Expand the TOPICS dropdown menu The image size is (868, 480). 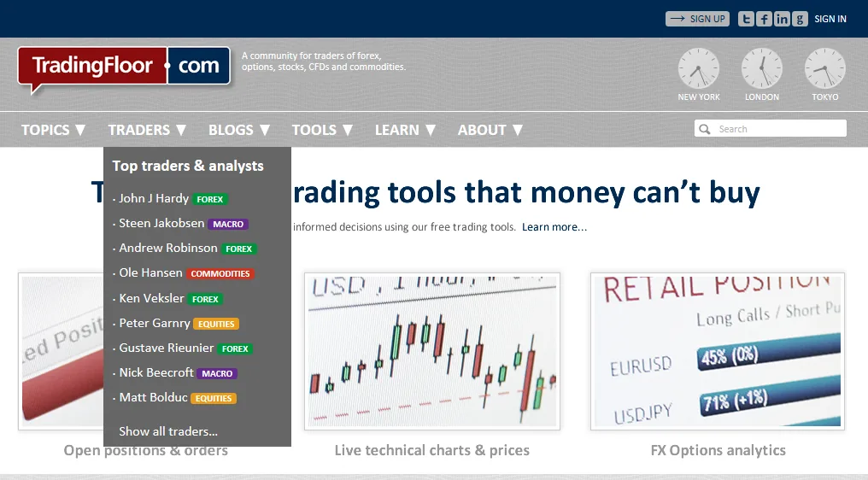tap(53, 130)
